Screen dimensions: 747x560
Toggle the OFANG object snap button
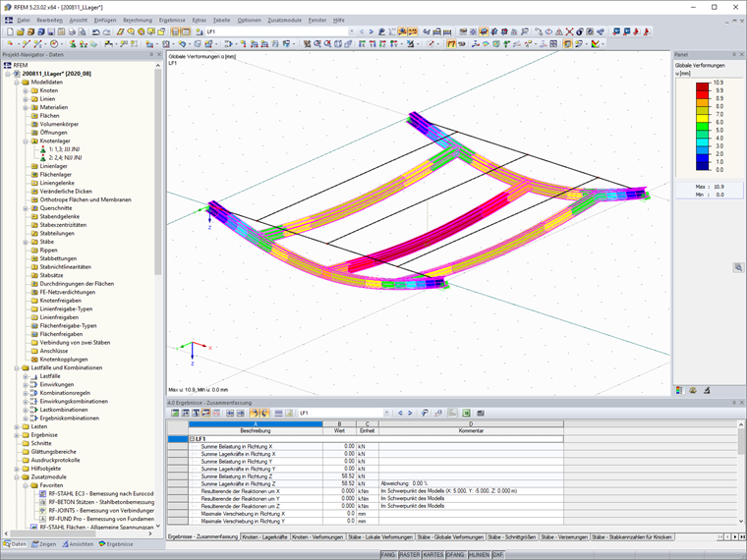pyautogui.click(x=455, y=555)
